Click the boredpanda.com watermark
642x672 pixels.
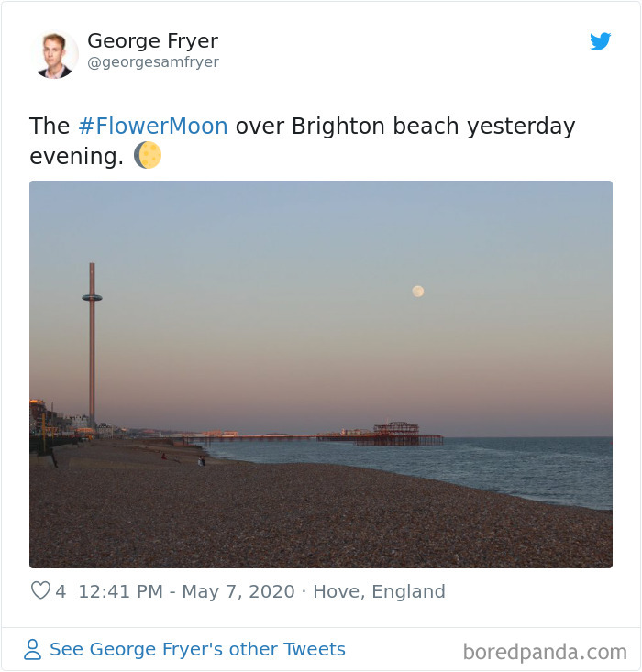(545, 653)
